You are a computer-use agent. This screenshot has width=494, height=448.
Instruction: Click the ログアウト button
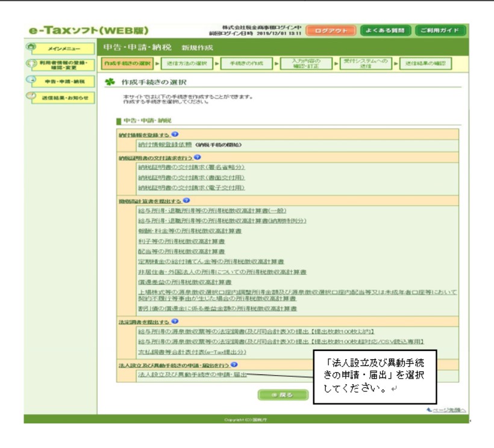click(331, 31)
